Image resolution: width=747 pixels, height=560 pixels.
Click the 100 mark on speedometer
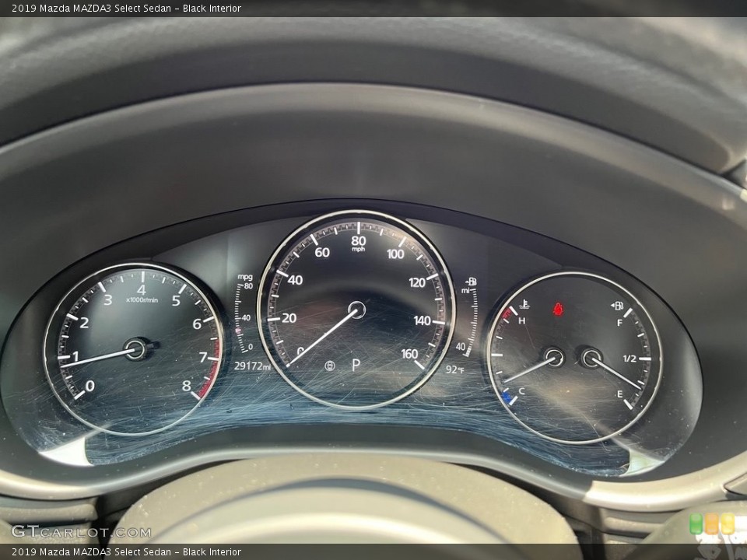click(395, 254)
